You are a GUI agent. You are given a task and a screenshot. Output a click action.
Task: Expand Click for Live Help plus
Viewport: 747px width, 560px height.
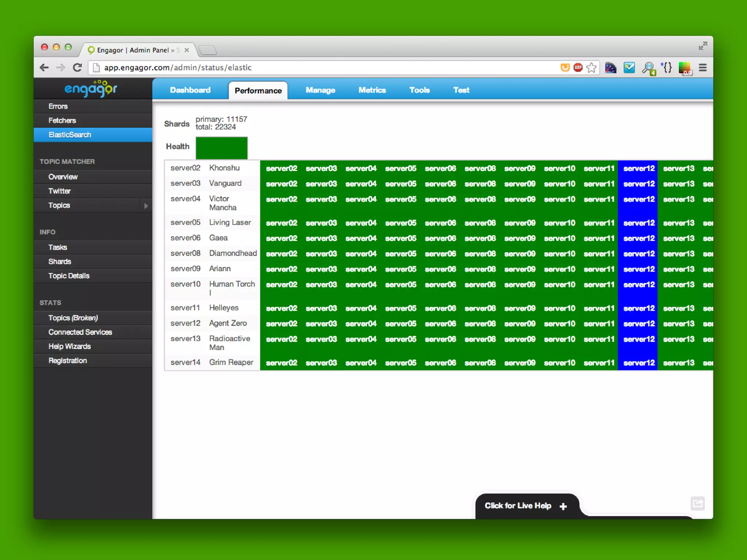[563, 506]
